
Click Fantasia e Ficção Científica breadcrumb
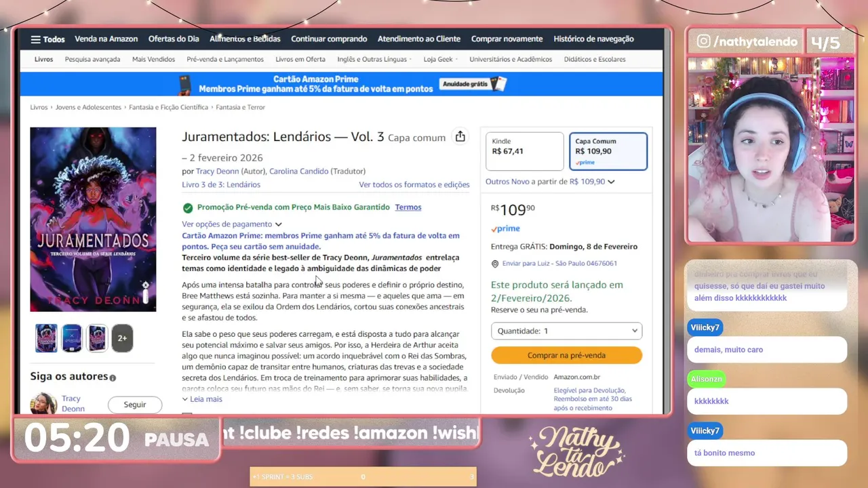pos(169,107)
